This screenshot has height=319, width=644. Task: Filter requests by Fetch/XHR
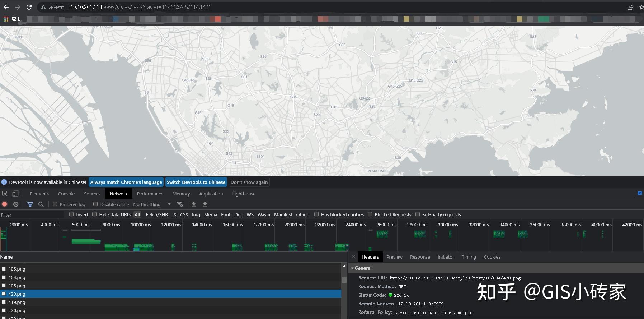(157, 214)
